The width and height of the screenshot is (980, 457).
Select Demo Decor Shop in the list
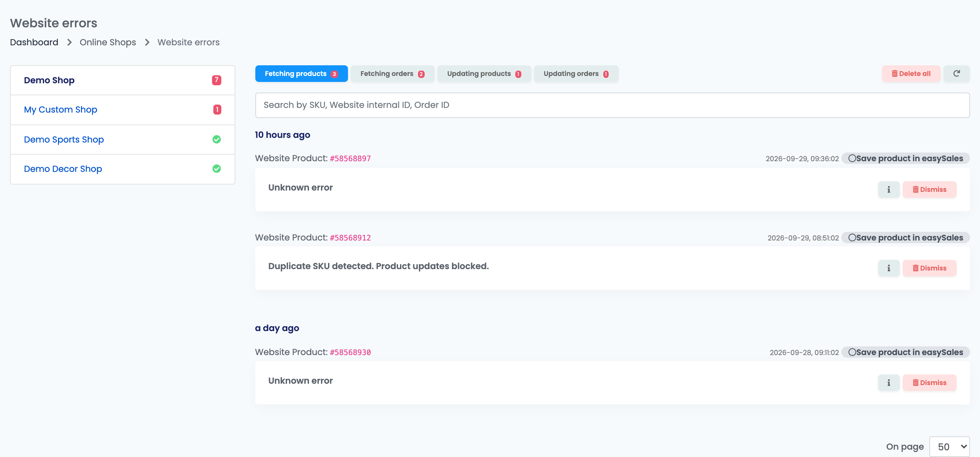tap(123, 169)
